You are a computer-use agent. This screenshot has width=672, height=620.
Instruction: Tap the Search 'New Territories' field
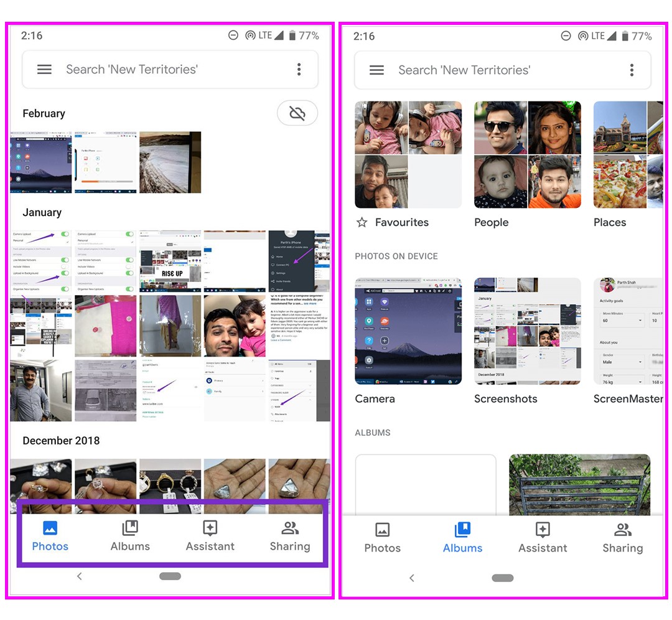tap(132, 69)
